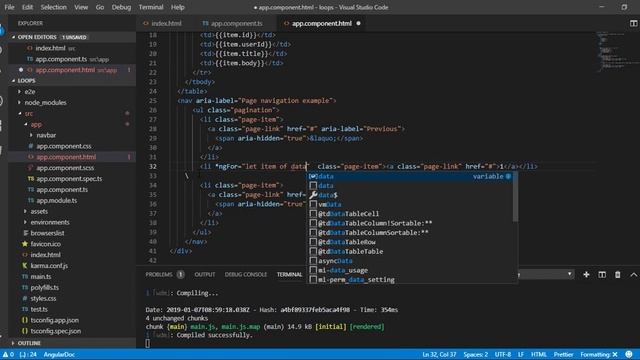Viewport: 640px width, 360px height.
Task: Click the warnings count in status bar
Action: tap(8, 355)
